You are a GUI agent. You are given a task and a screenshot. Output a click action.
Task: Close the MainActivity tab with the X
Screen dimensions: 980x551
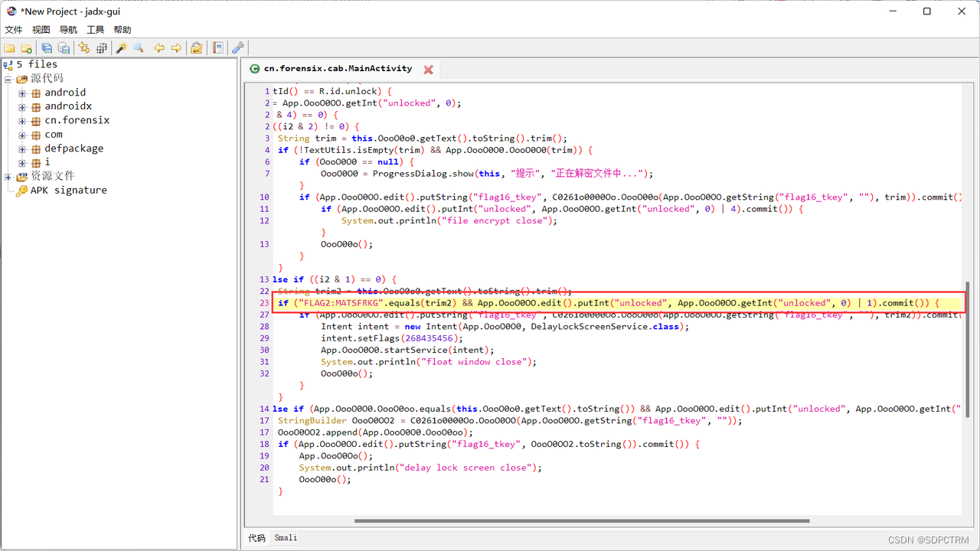point(428,70)
